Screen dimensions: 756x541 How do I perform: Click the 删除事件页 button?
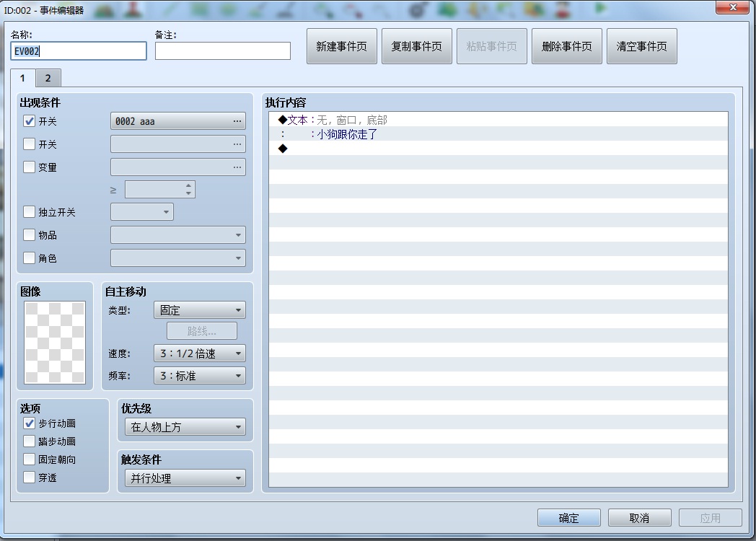point(566,46)
